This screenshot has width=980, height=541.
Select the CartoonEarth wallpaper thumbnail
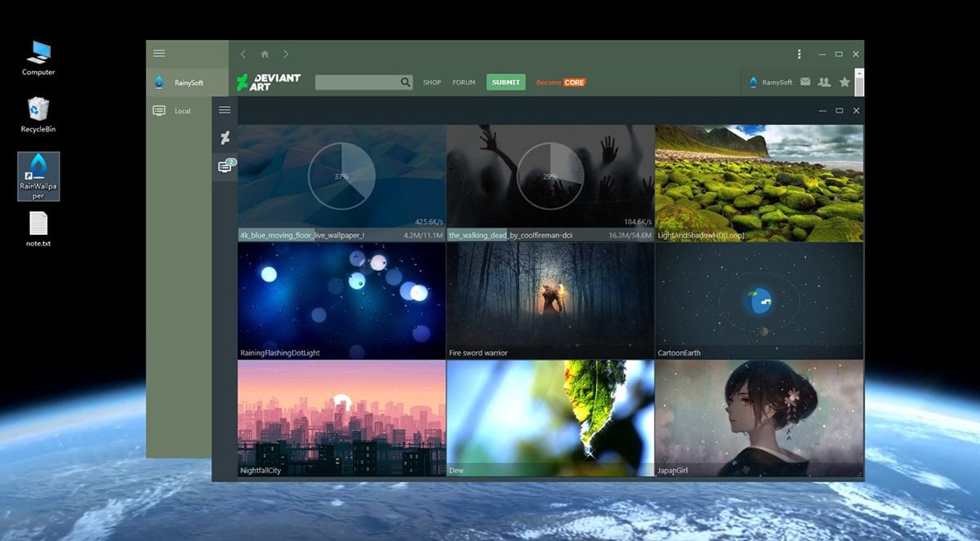pyautogui.click(x=759, y=301)
